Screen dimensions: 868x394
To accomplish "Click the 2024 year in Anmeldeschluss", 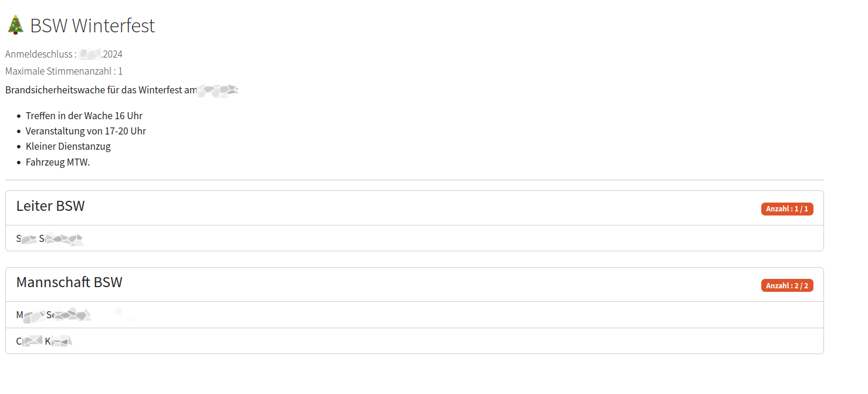I will [112, 54].
